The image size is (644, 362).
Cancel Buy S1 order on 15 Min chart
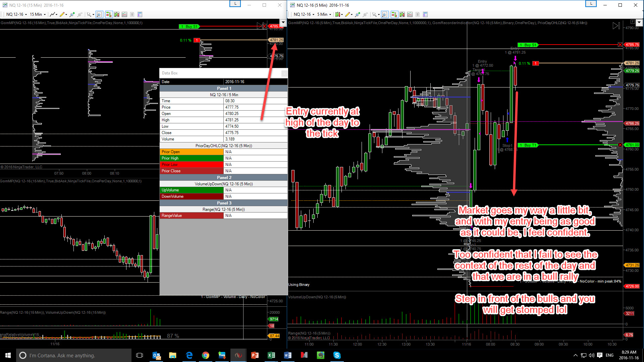(x=264, y=26)
